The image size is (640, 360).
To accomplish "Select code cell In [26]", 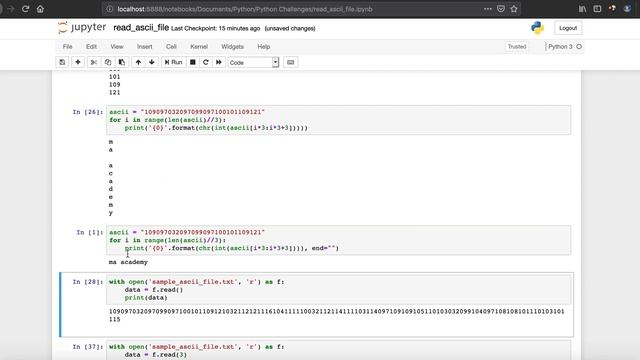I will click(x=338, y=120).
